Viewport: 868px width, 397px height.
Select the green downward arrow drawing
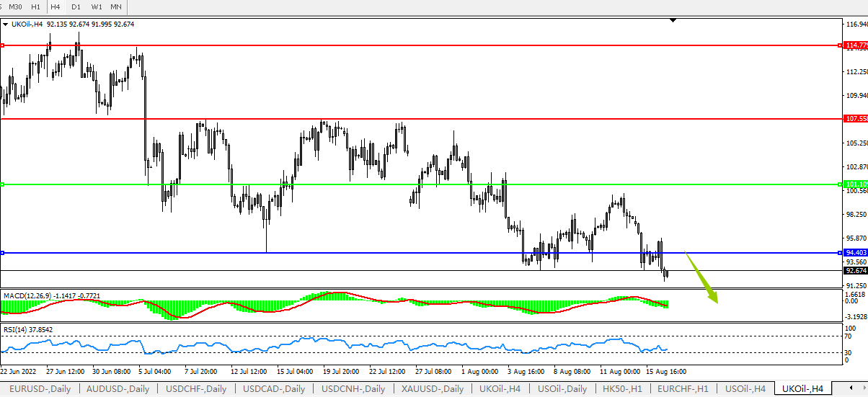click(703, 280)
